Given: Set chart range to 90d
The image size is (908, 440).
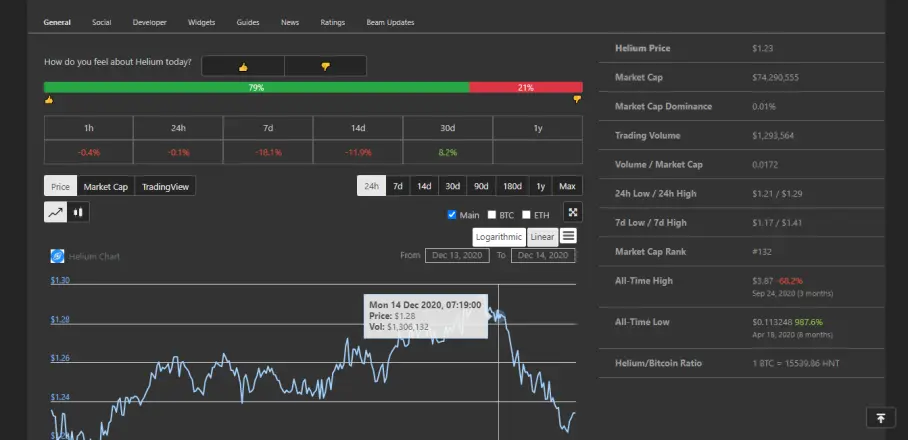Looking at the screenshot, I should tap(481, 186).
